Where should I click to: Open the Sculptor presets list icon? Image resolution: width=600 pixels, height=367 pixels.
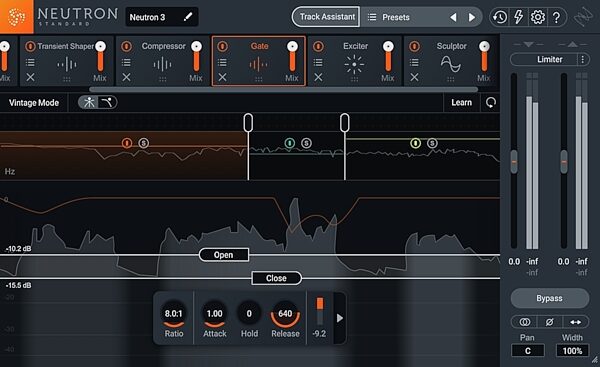coord(414,62)
